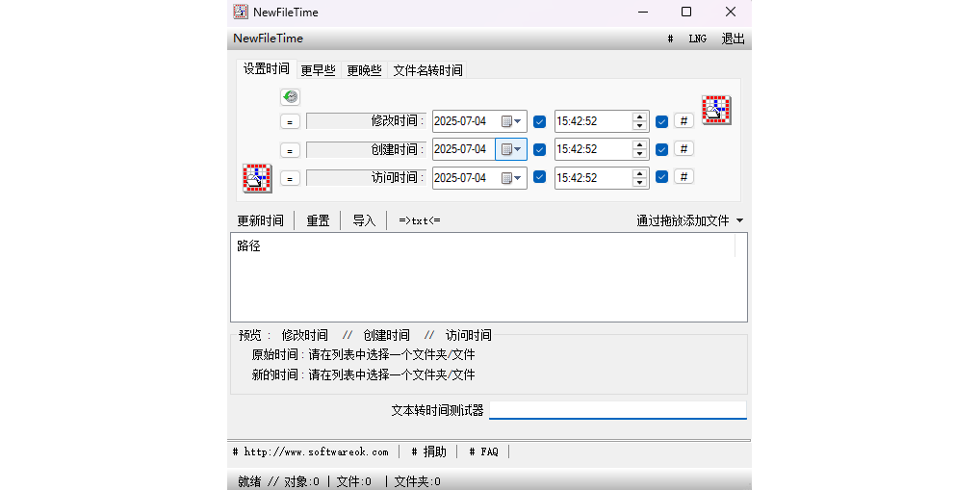
Task: Click the 修改时间 label in preview header
Action: [305, 336]
